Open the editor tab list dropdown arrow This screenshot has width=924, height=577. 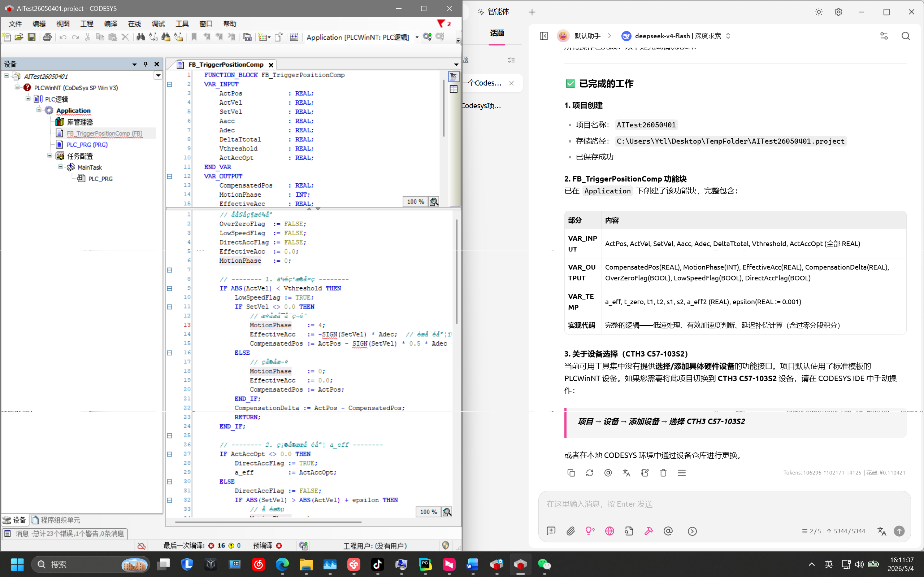pyautogui.click(x=456, y=65)
